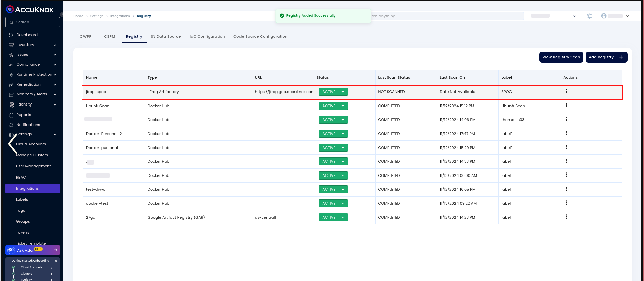This screenshot has height=281, width=644.
Task: Open Manage Clusters in sidebar
Action: (x=32, y=155)
